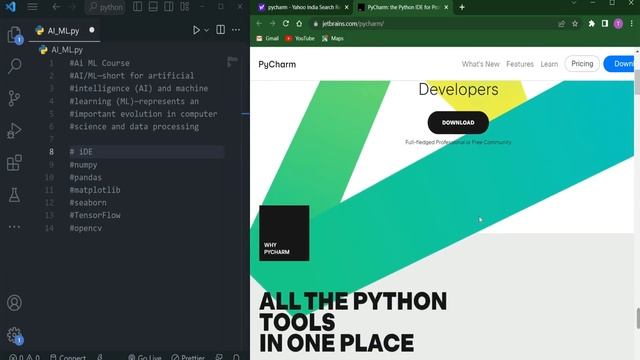Click the '#TensorFlow' comment line
Screen dimensions: 640x360
pyautogui.click(x=95, y=216)
